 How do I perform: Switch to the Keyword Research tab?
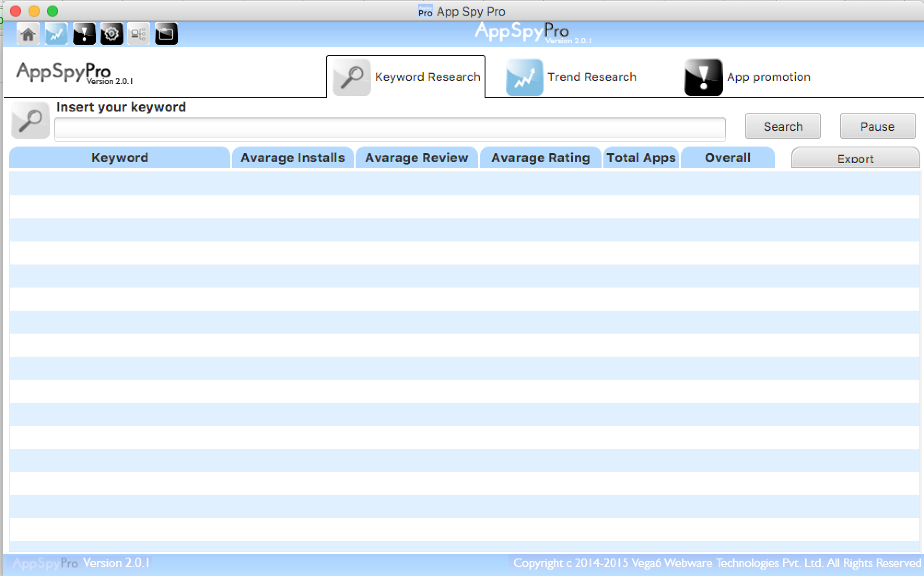406,76
